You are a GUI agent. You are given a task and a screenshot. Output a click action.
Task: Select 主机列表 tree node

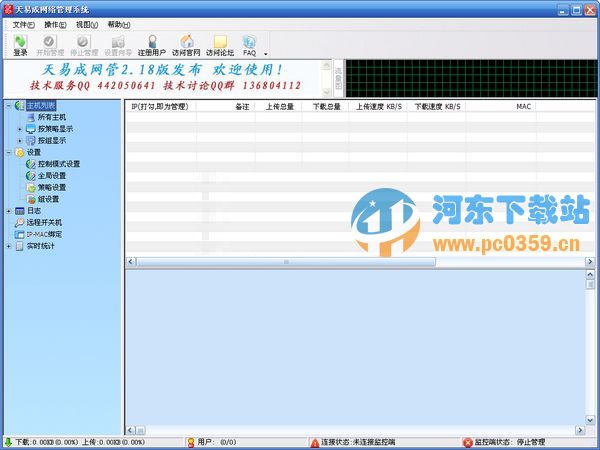41,106
